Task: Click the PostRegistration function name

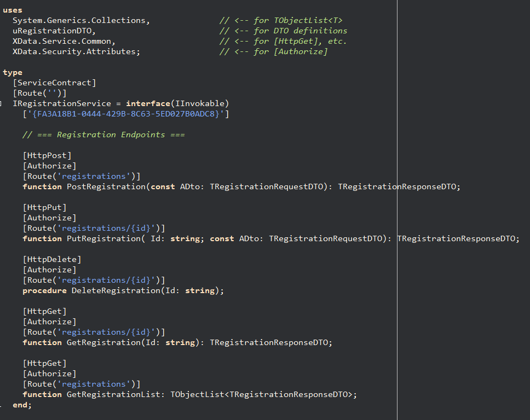Action: (106, 186)
